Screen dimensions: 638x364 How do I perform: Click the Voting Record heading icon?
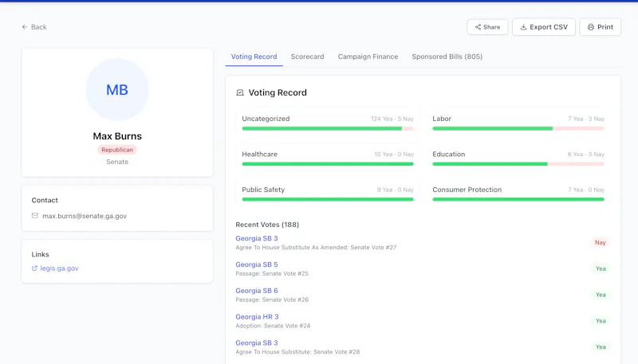point(240,92)
